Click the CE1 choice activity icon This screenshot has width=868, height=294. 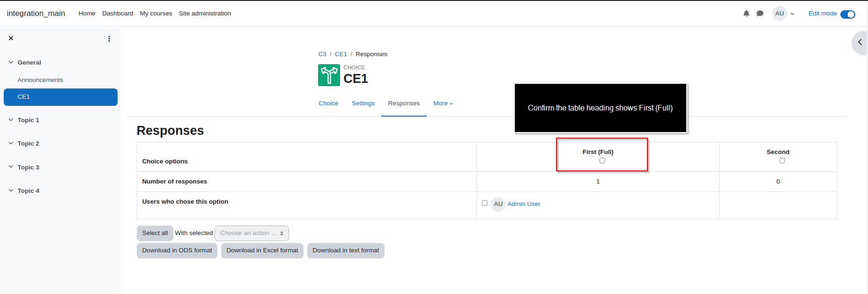[x=329, y=75]
